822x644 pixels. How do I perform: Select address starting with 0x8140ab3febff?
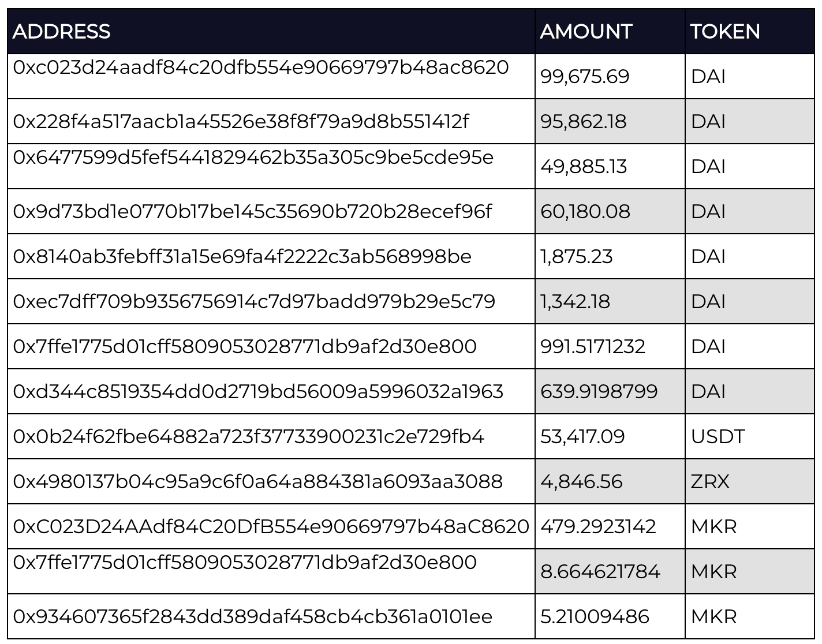coord(242,256)
